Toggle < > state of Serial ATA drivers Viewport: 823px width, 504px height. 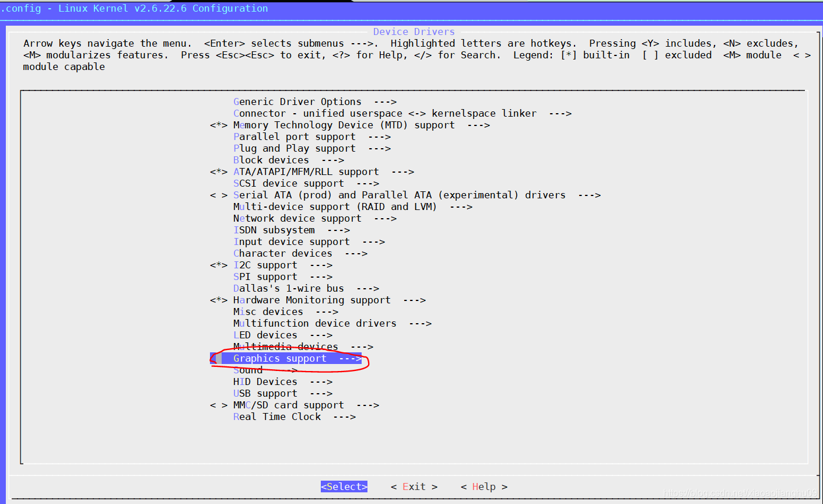coord(219,195)
